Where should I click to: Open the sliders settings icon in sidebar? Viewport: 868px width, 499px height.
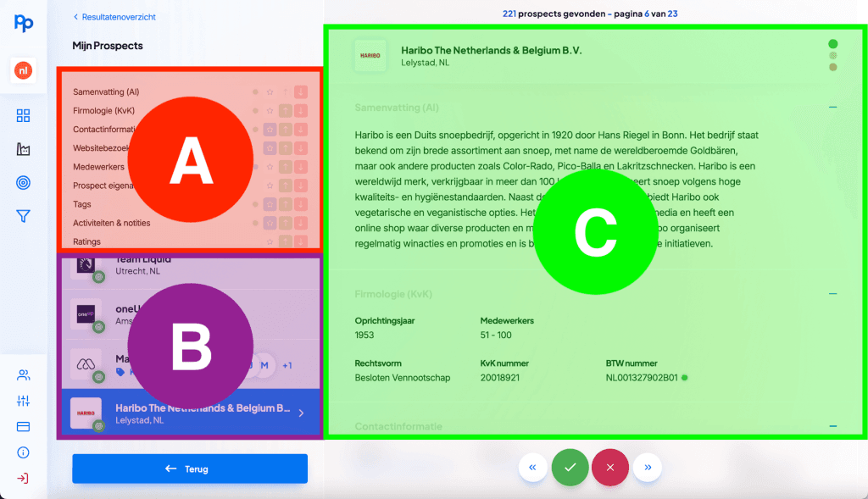[24, 401]
